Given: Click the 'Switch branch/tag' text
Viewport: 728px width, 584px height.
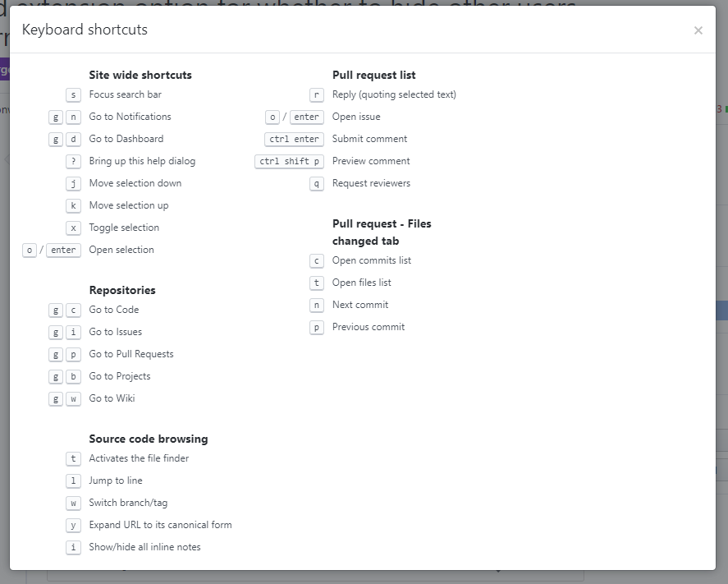Looking at the screenshot, I should pos(128,503).
